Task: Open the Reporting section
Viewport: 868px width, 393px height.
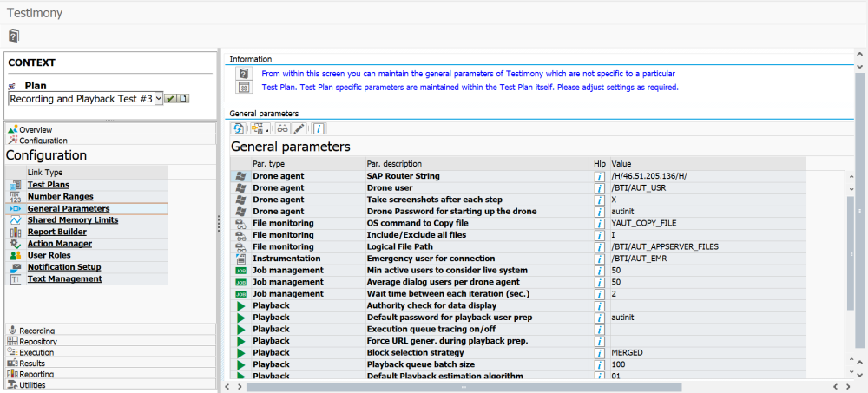Action: tap(109, 374)
